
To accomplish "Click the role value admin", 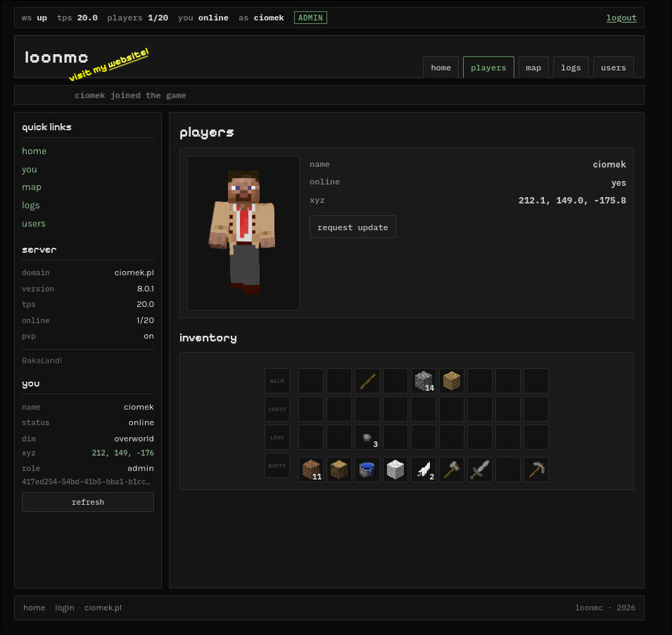I will point(141,468).
